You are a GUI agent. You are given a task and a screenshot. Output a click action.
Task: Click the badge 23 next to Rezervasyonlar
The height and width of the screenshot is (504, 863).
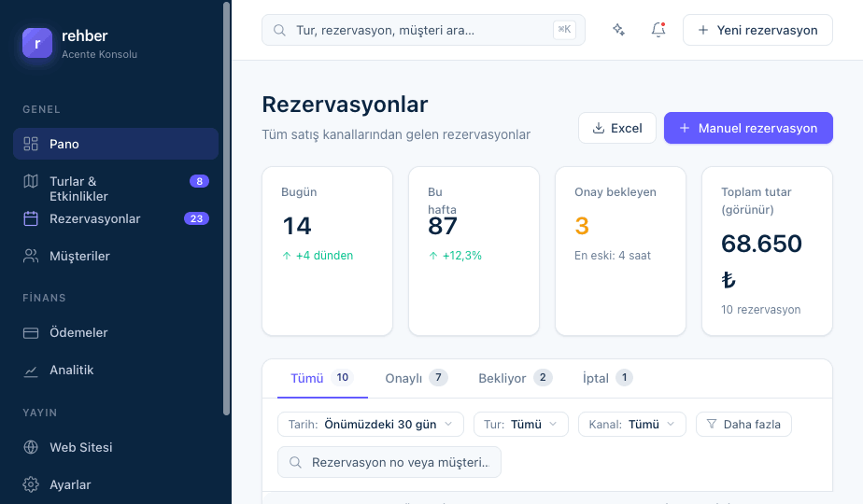pos(196,218)
